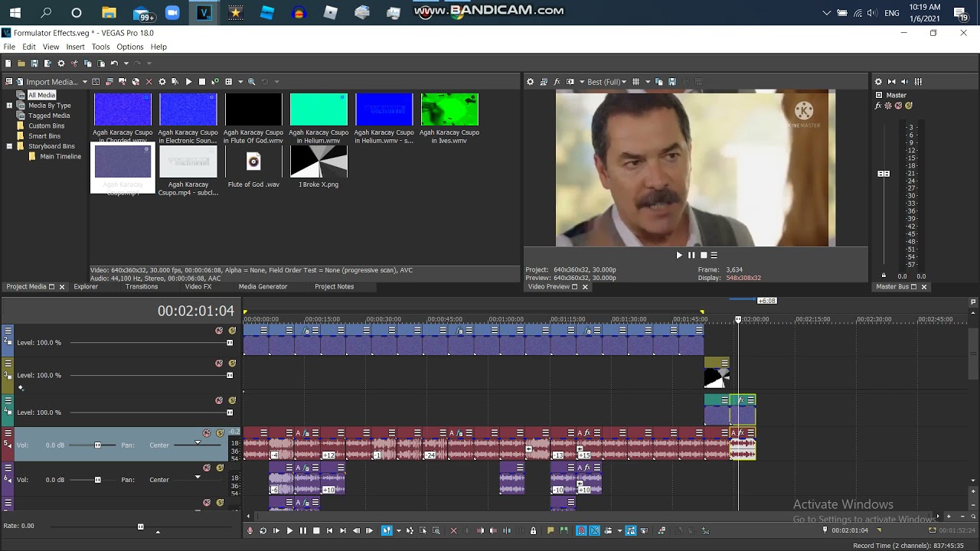980x551 pixels.
Task: Open the Views dropdown arrow in Project Media
Action: [x=240, y=82]
